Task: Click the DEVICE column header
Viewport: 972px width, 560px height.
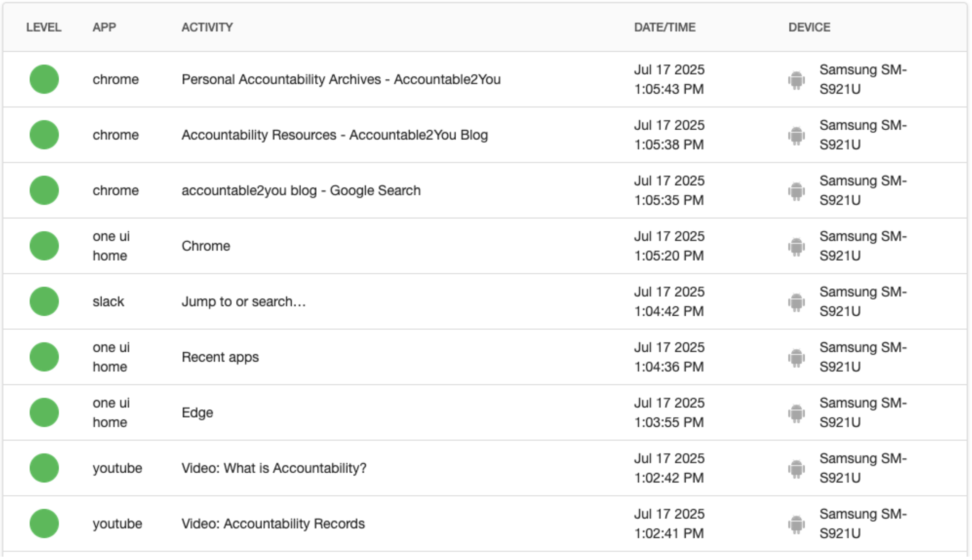Action: click(809, 27)
